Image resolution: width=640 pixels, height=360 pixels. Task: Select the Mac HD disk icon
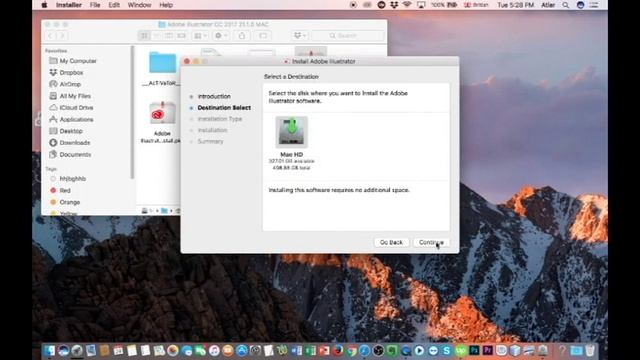(x=291, y=132)
